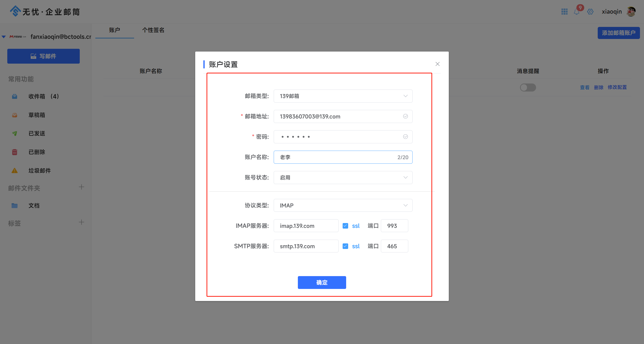Click the trash icon for 已删除

click(x=15, y=152)
